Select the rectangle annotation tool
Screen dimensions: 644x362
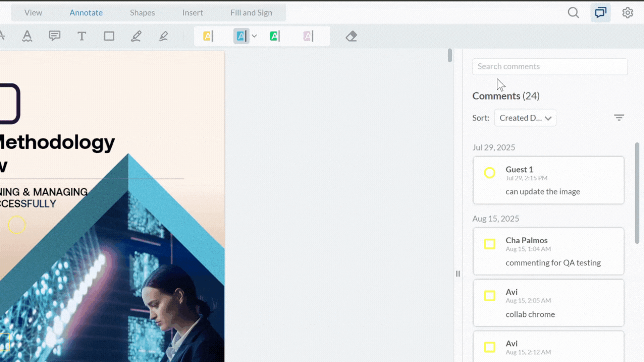[x=109, y=36]
